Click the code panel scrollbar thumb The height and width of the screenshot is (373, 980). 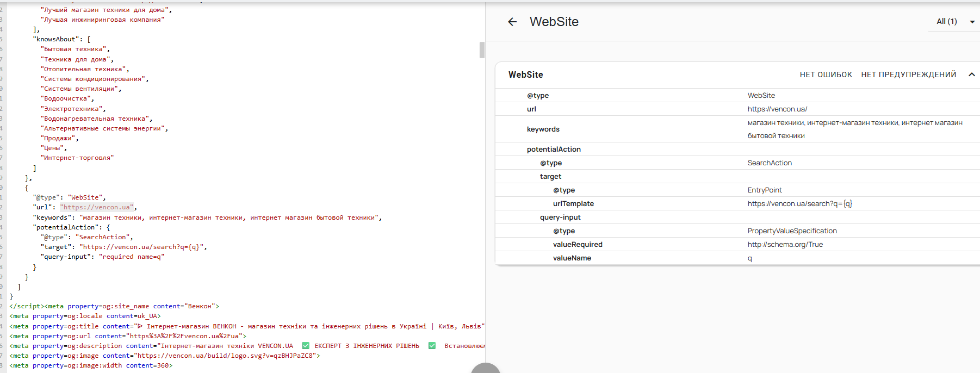[482, 50]
